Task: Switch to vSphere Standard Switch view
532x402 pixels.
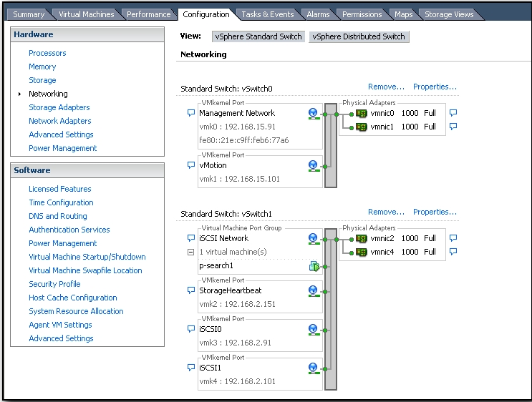Action: (258, 36)
